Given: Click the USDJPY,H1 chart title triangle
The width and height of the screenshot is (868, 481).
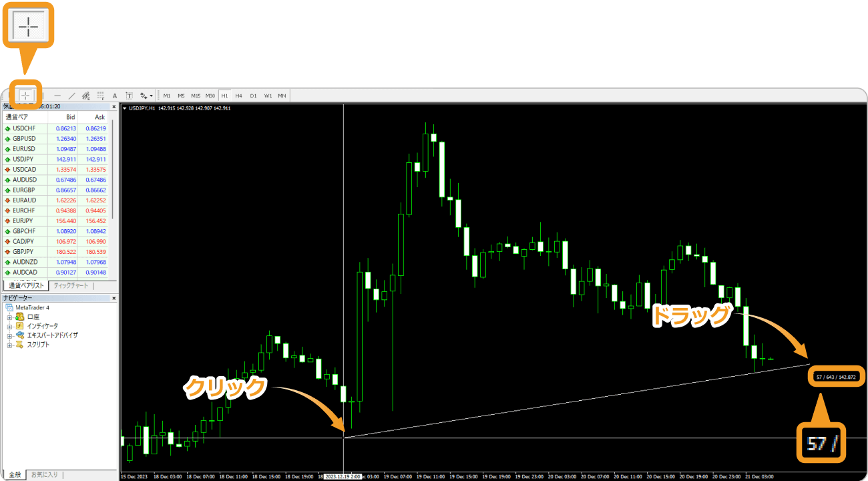Looking at the screenshot, I should click(x=125, y=108).
